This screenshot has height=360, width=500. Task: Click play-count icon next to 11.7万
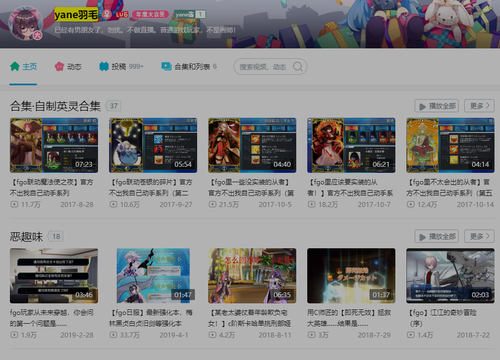pyautogui.click(x=14, y=204)
